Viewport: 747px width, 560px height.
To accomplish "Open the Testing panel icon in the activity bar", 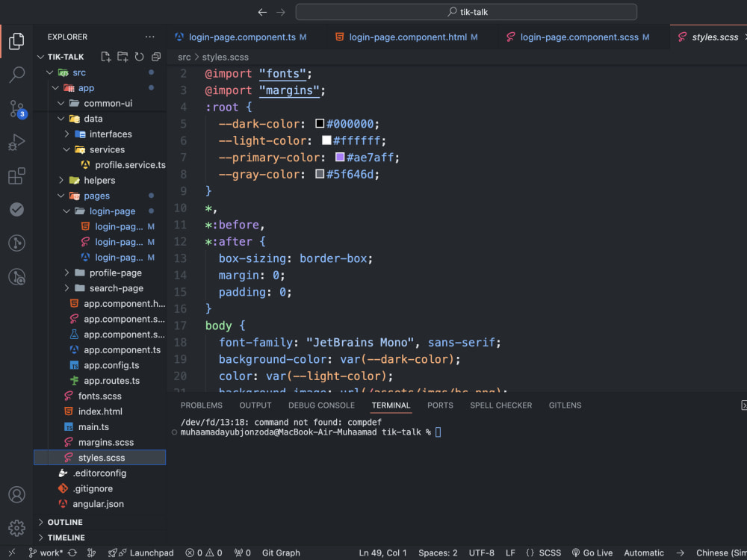I will coord(16,210).
